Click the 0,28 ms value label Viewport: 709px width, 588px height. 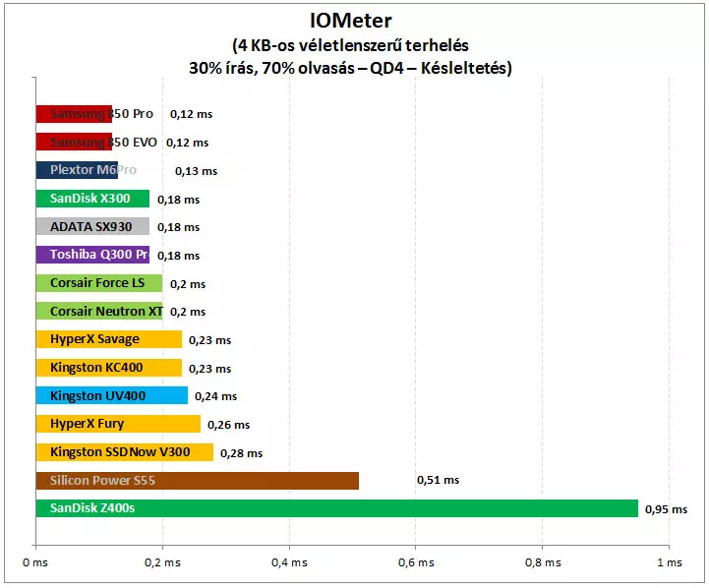pyautogui.click(x=242, y=453)
